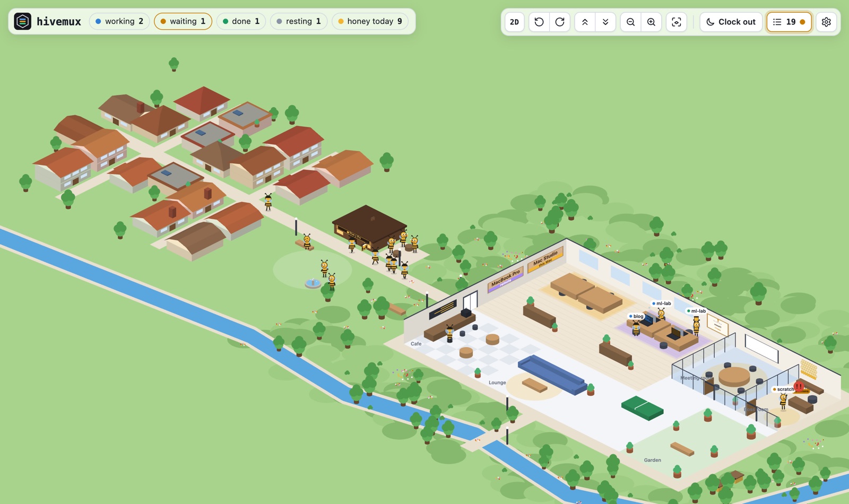Open settings with the gear icon
Image resolution: width=849 pixels, height=504 pixels.
tap(826, 22)
